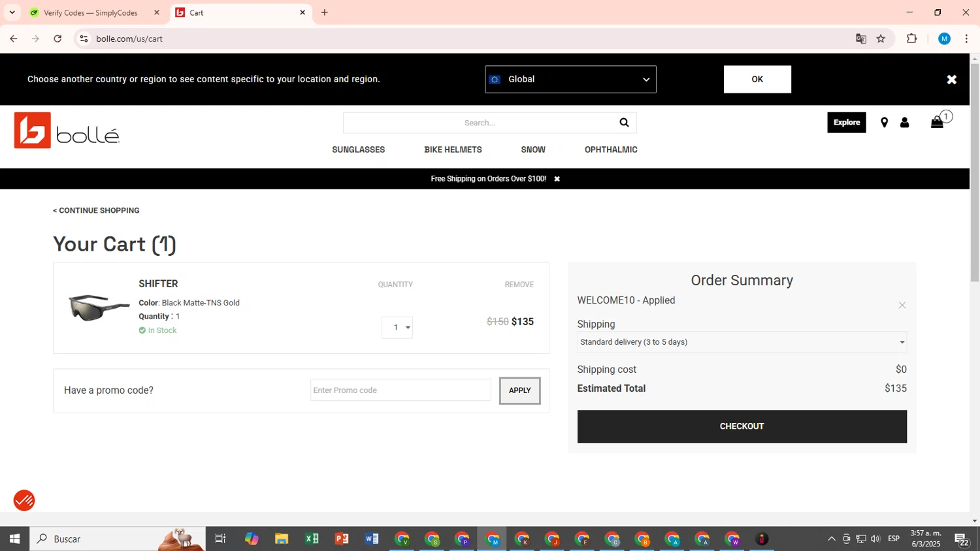
Task: Open the tab search dropdown
Action: click(x=12, y=12)
